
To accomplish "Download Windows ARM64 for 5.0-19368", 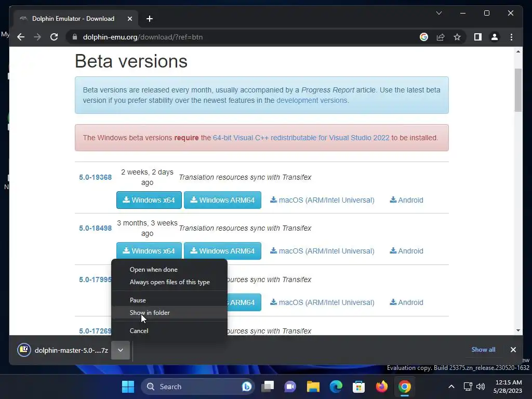I will click(222, 200).
